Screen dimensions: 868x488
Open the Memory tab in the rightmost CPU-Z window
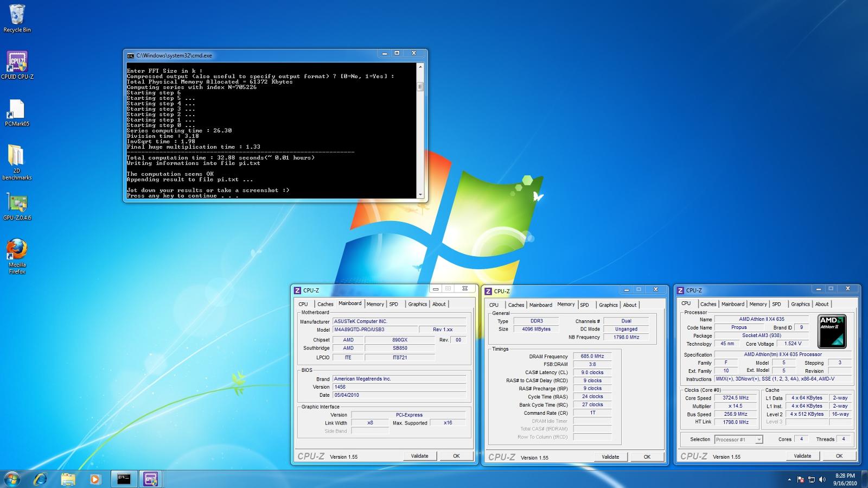758,304
